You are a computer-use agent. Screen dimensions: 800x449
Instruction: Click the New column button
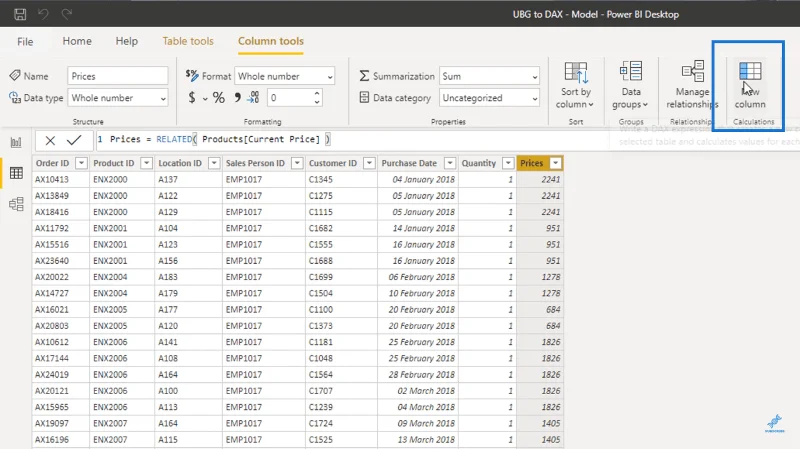pos(750,85)
